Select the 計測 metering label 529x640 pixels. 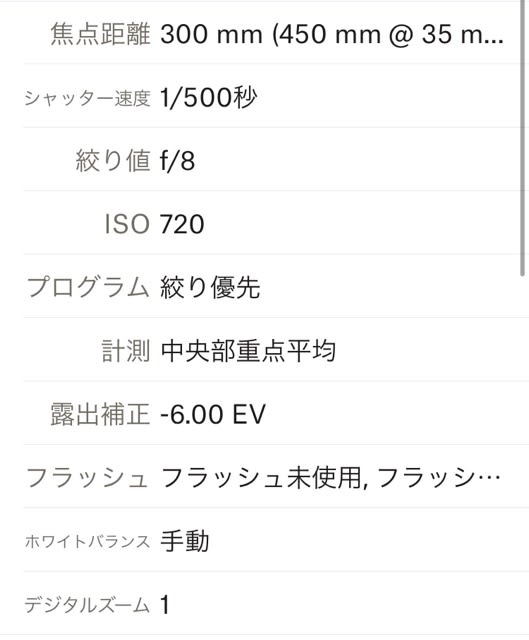click(126, 351)
